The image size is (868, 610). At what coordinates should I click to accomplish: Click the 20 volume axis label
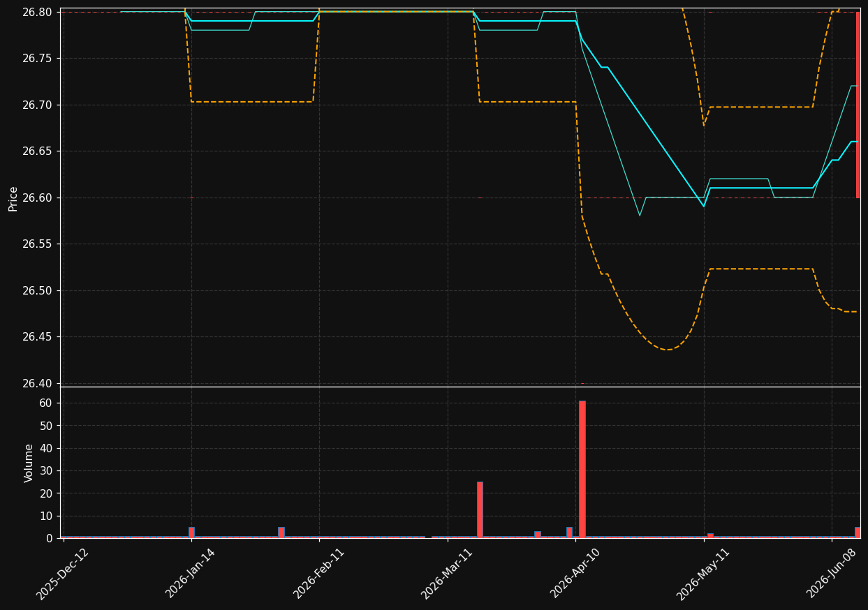pos(45,493)
